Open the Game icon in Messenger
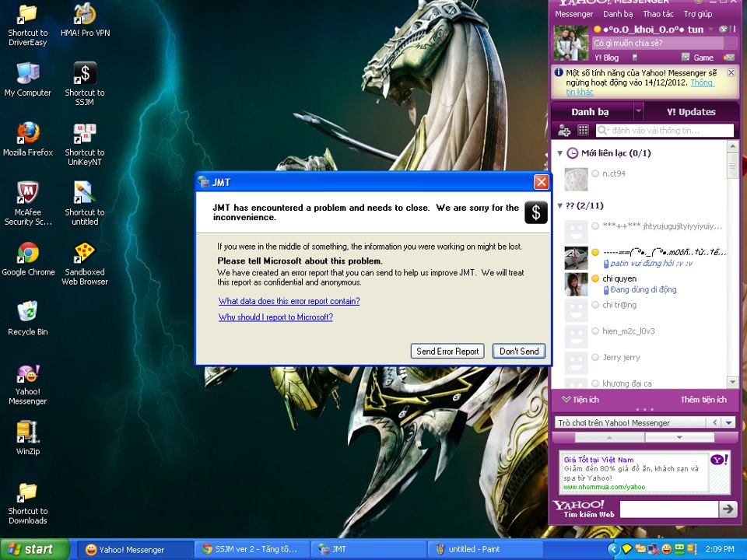Image resolution: width=747 pixels, height=560 pixels. [697, 58]
